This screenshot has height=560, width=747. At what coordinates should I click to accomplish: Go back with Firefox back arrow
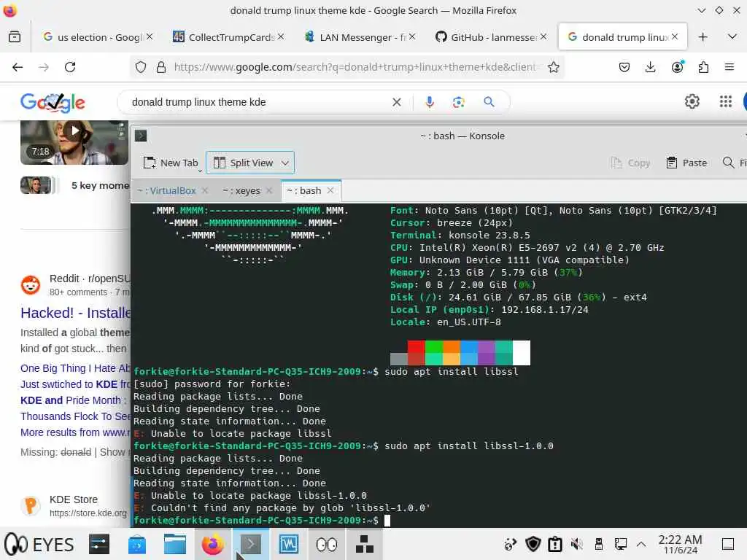click(x=18, y=67)
